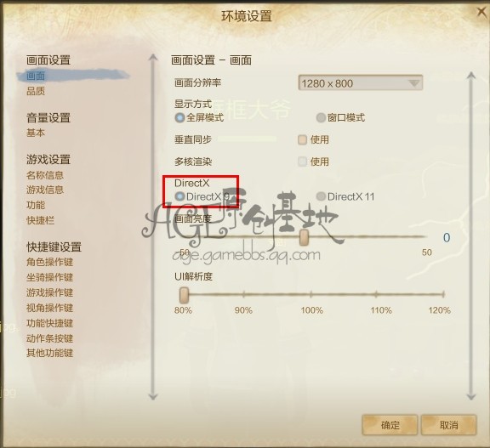This screenshot has height=448, width=490.
Task: Open the 画面分辨率 1280 x 800 dropdown
Action: coord(361,82)
